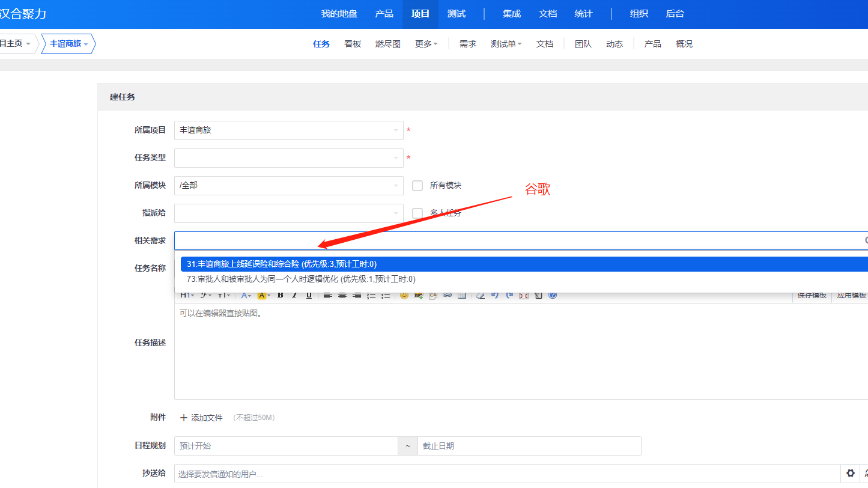Screen dimensions: 868x488
Task: Open the 动态 tab
Action: point(615,44)
